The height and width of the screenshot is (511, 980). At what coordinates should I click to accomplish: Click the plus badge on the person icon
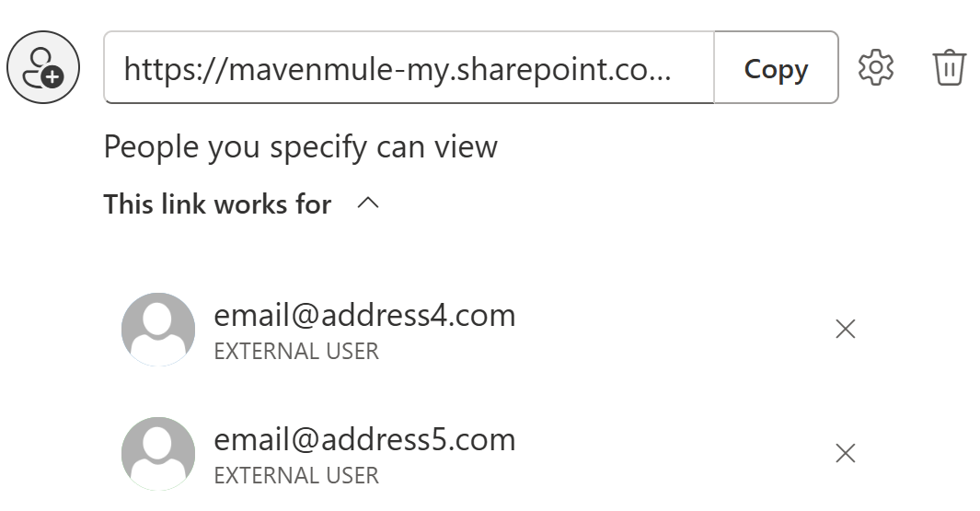pos(53,77)
